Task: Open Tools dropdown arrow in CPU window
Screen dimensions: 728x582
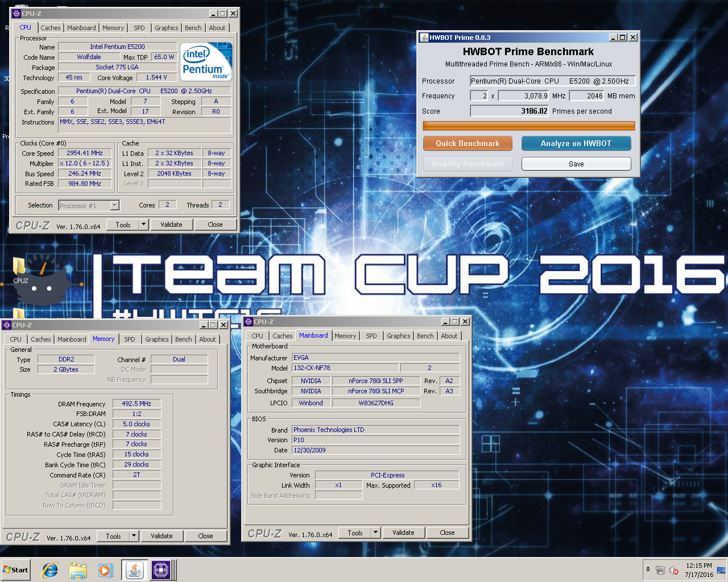Action: pos(143,225)
